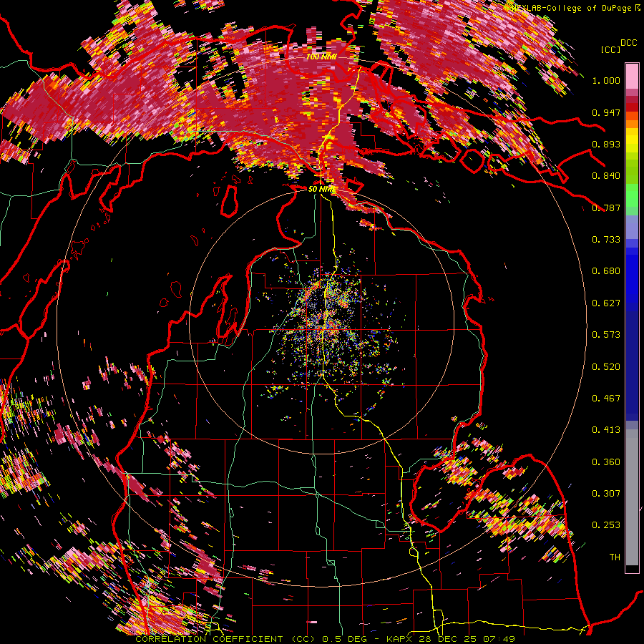Click the CORRELATION COEFFICIENT caption text
The width and height of the screenshot is (644, 644).
click(209, 639)
